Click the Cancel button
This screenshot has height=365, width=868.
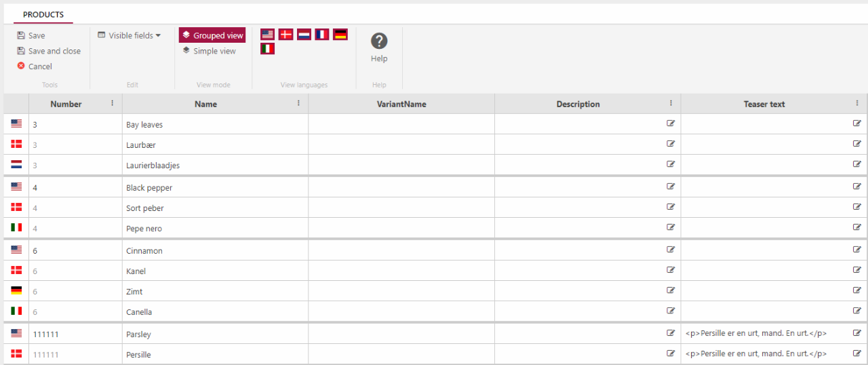pyautogui.click(x=35, y=66)
